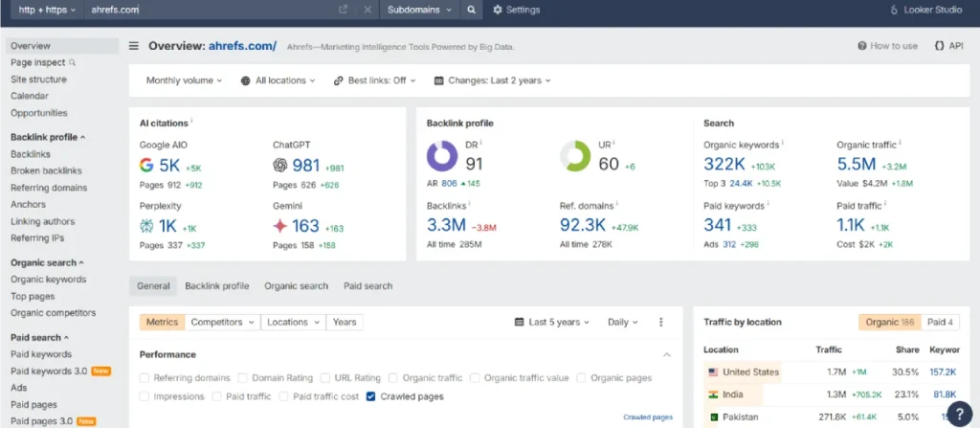Open Settings gear in top bar

(516, 10)
